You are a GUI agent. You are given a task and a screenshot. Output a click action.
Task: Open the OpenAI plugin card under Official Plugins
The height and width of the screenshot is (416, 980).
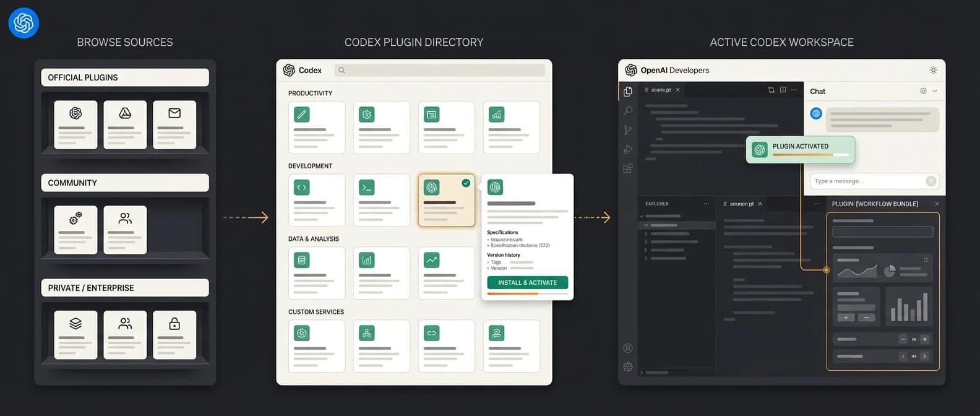click(x=75, y=124)
